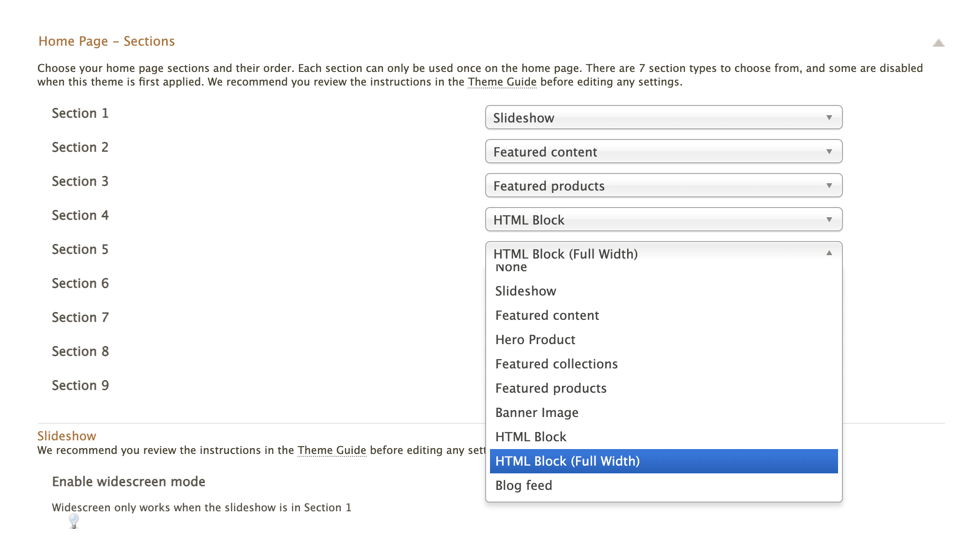Select HTML Block from the open list
This screenshot has width=980, height=556.
coord(531,437)
